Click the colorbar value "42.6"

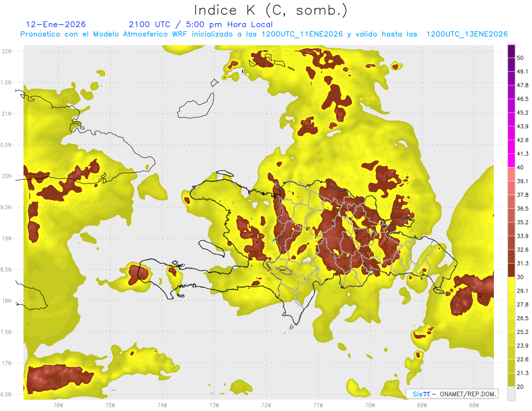(x=523, y=140)
